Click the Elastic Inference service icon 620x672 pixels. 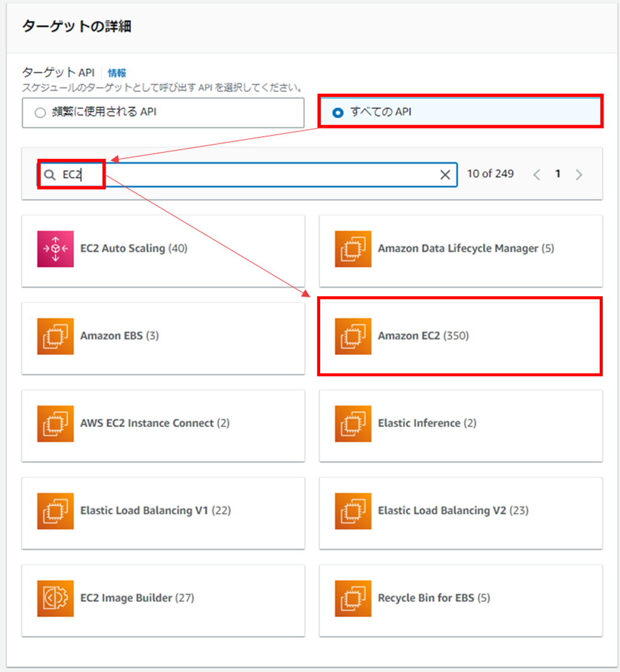click(x=353, y=424)
